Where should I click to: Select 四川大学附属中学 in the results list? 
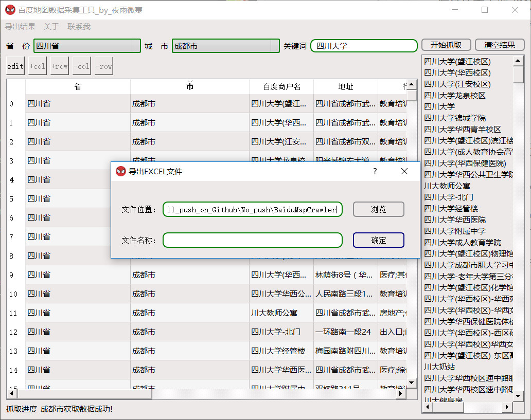click(468, 231)
